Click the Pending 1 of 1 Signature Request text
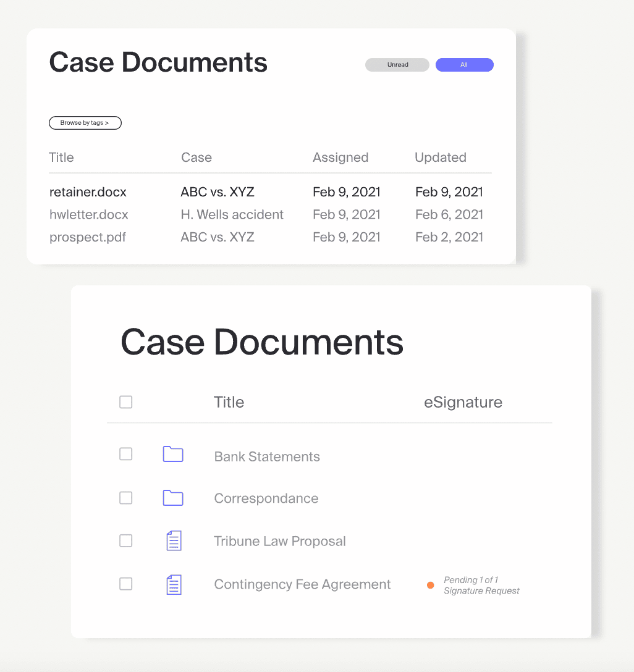This screenshot has height=672, width=634. coord(481,585)
